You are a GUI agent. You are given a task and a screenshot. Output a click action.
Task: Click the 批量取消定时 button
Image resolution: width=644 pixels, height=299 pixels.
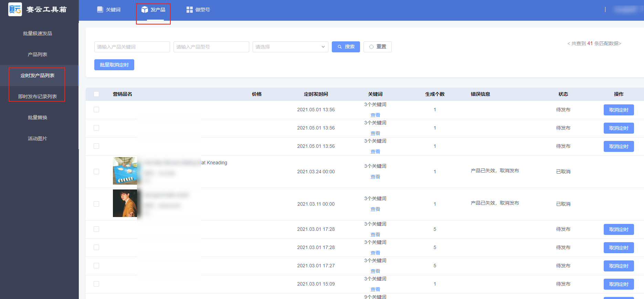click(x=114, y=65)
